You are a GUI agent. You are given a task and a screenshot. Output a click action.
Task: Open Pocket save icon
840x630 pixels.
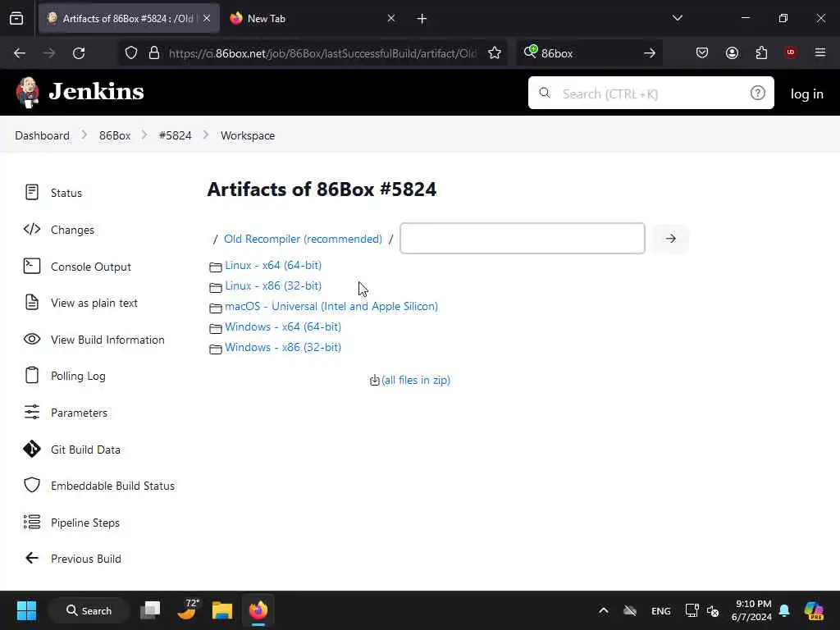pos(702,52)
